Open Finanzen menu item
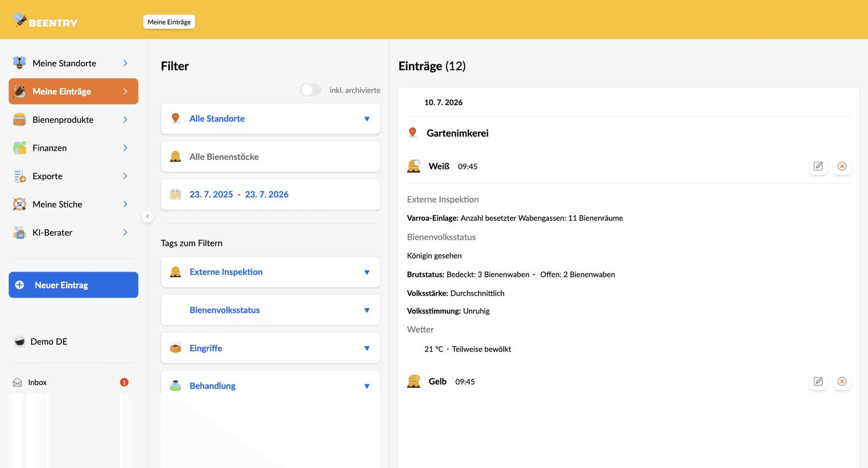 pyautogui.click(x=73, y=148)
